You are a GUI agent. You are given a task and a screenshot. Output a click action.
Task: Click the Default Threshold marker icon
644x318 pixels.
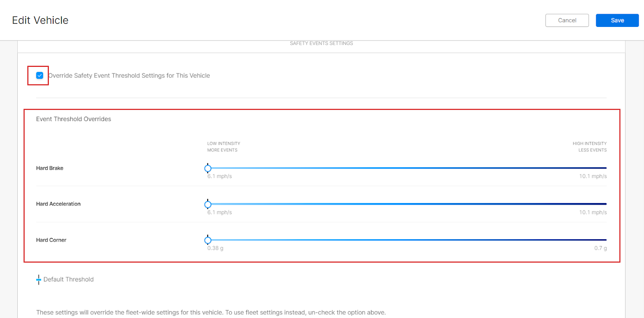coord(39,279)
